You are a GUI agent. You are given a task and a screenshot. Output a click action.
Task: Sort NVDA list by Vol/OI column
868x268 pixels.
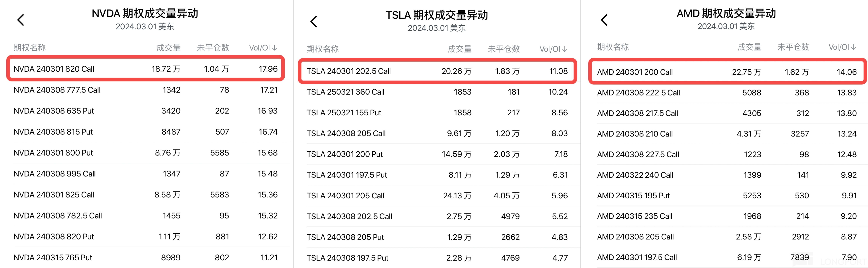263,48
